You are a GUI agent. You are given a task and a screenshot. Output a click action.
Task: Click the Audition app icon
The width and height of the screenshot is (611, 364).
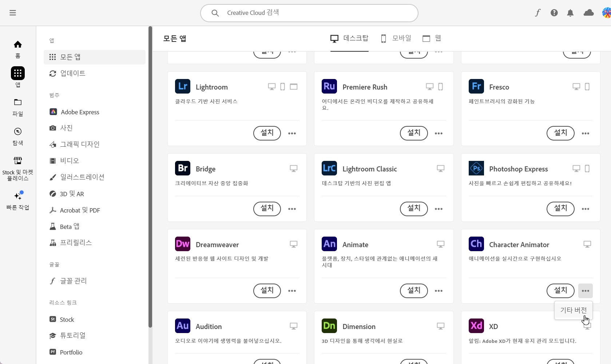183,326
